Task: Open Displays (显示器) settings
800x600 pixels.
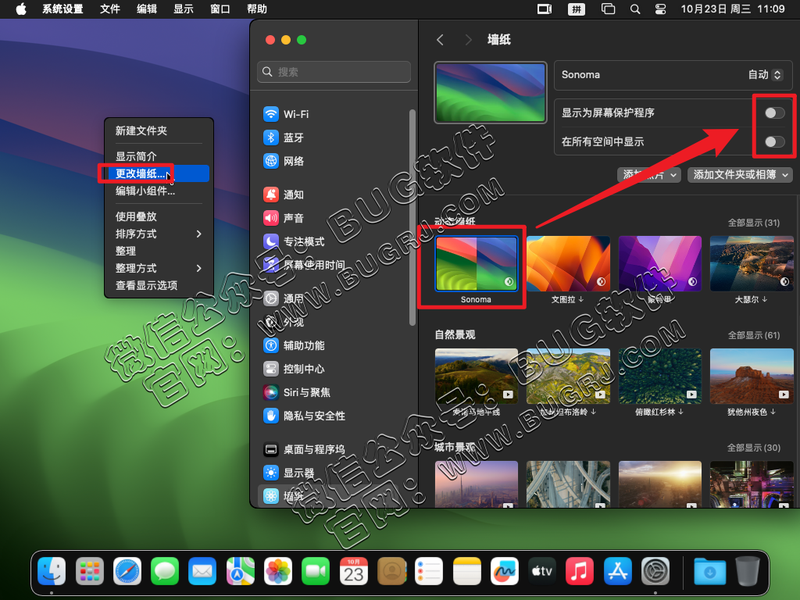Action: pos(289,473)
